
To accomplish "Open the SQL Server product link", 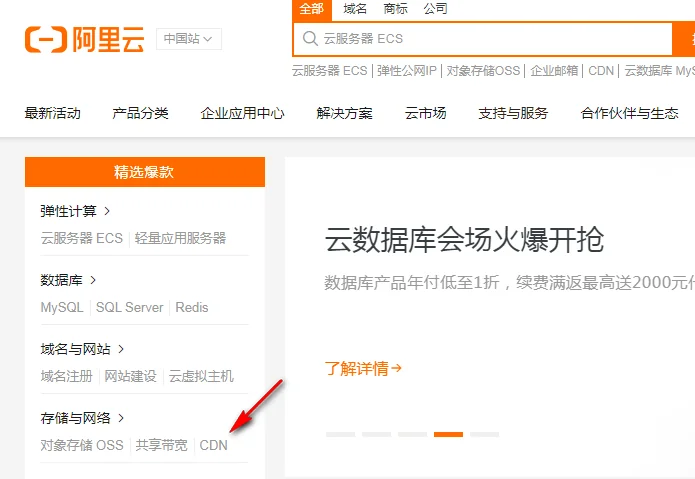I will [129, 308].
